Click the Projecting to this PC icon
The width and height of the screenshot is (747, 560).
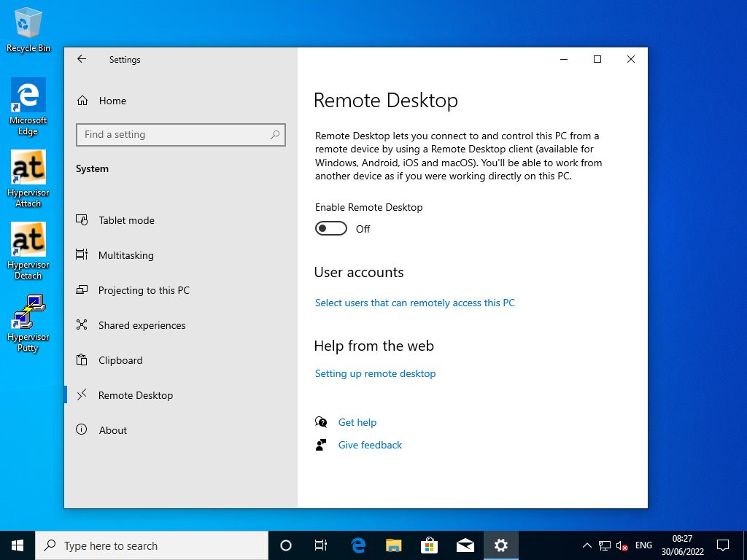coord(82,290)
